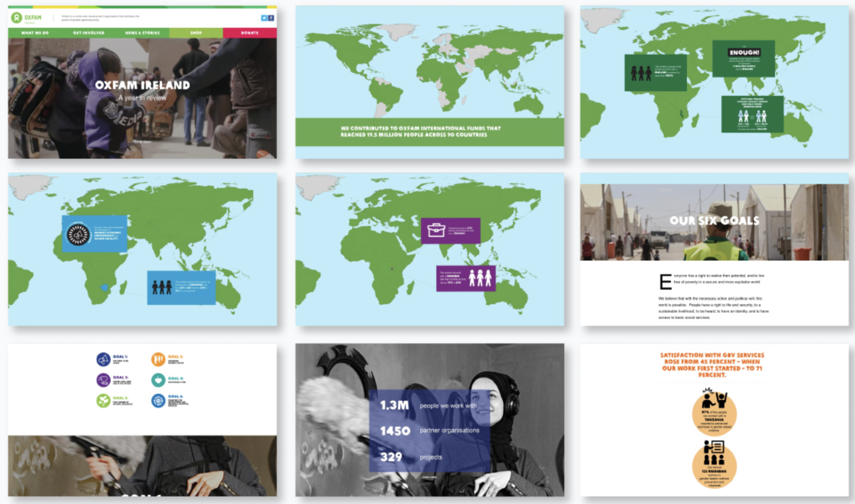Select the teal Goal 4 food icon
The width and height of the screenshot is (855, 504).
[x=158, y=380]
